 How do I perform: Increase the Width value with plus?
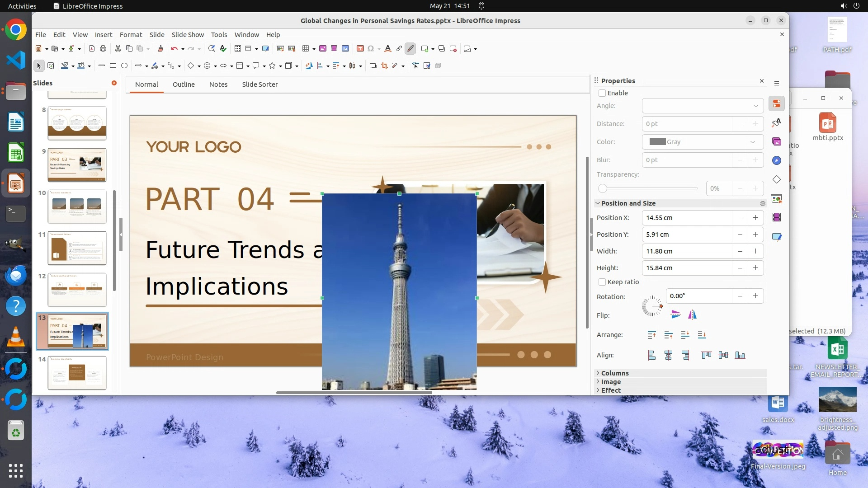click(x=755, y=251)
